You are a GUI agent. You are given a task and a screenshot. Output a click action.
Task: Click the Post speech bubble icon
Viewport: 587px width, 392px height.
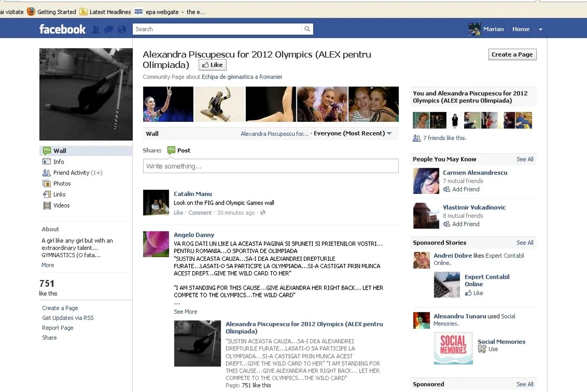(171, 150)
